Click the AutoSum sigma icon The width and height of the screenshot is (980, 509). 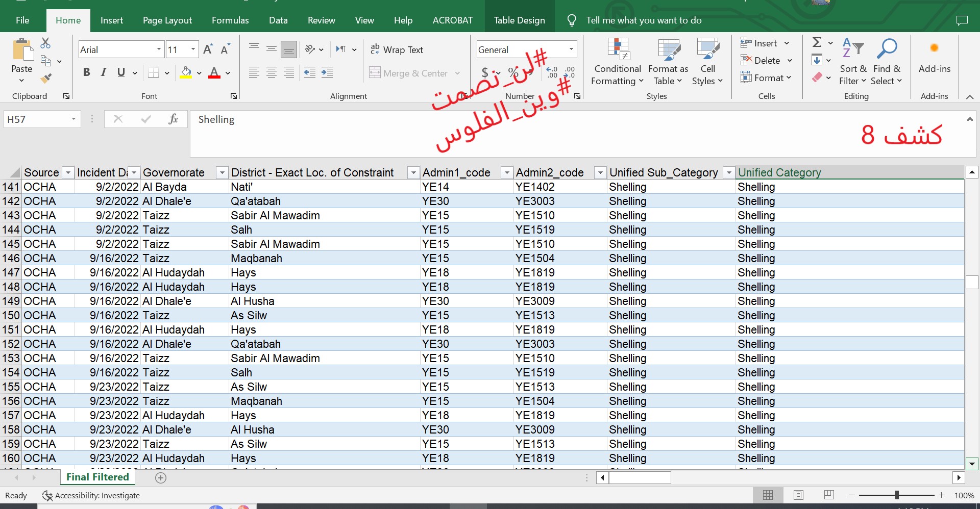coord(817,43)
